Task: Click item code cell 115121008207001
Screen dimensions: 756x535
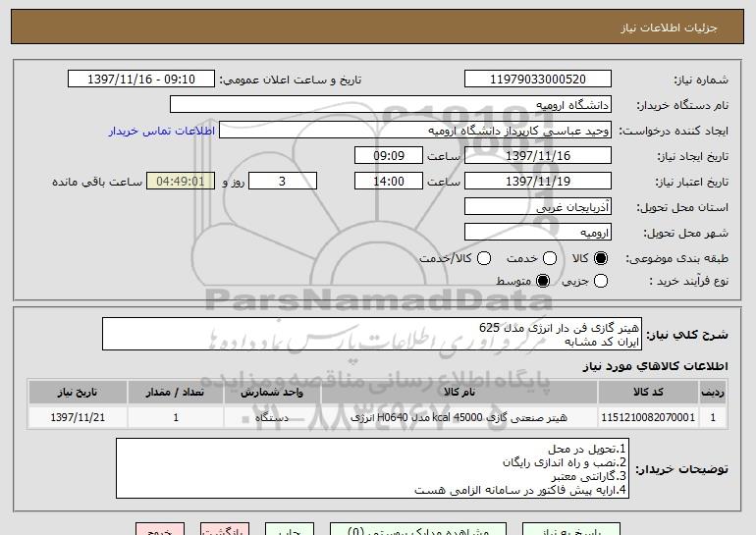Action: coord(648,417)
